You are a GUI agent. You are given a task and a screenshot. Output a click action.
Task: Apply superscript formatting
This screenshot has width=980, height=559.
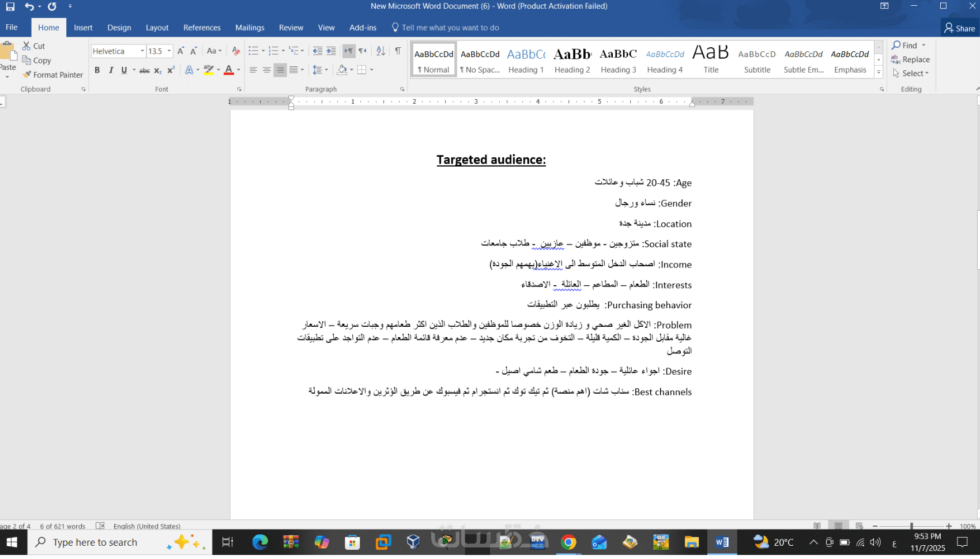click(171, 70)
